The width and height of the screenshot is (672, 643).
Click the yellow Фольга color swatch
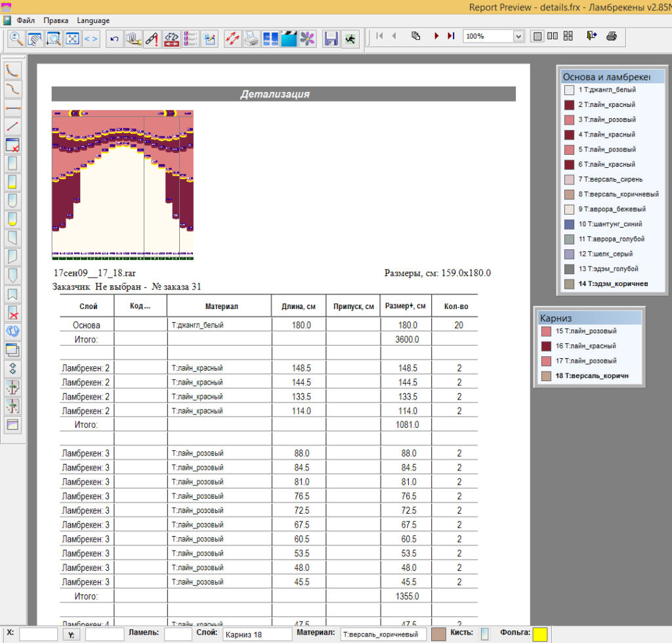coord(539,634)
